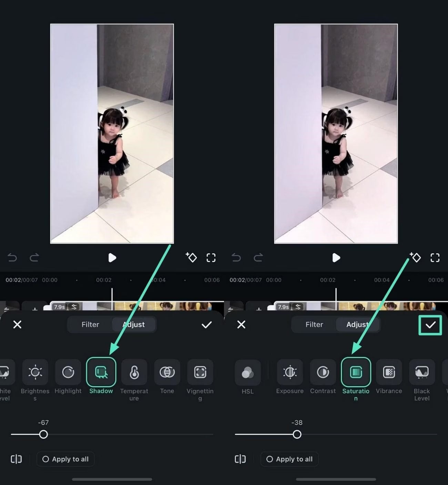
Task: Select the Saturation adjustment in right panel
Action: tap(356, 372)
